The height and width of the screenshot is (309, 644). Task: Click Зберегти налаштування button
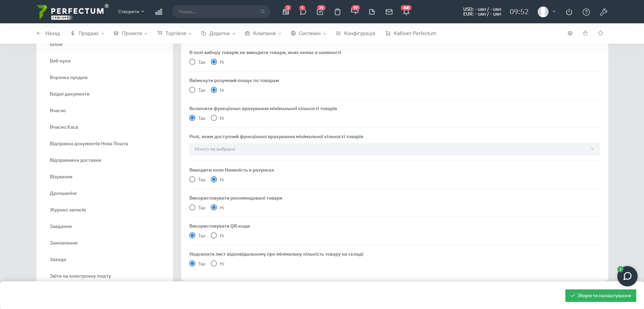click(x=600, y=295)
